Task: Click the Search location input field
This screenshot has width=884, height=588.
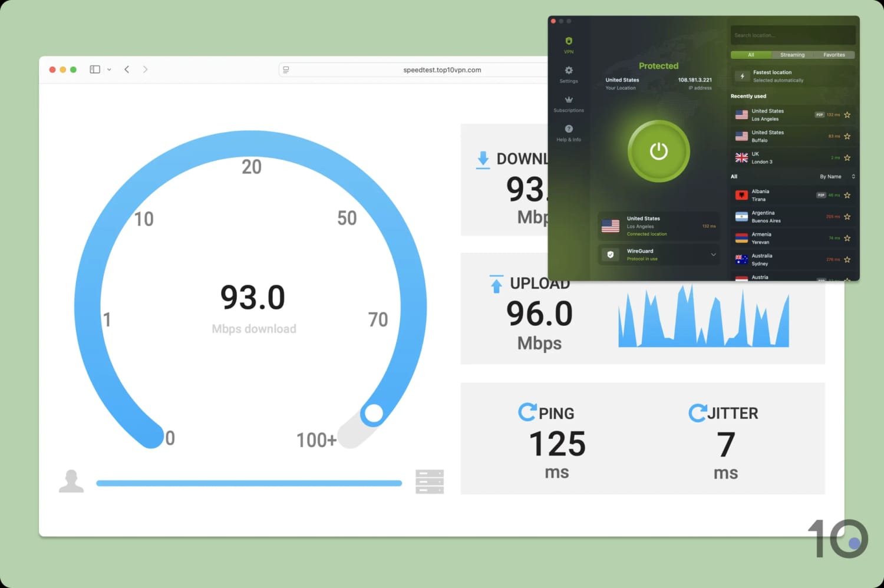Action: [x=793, y=35]
